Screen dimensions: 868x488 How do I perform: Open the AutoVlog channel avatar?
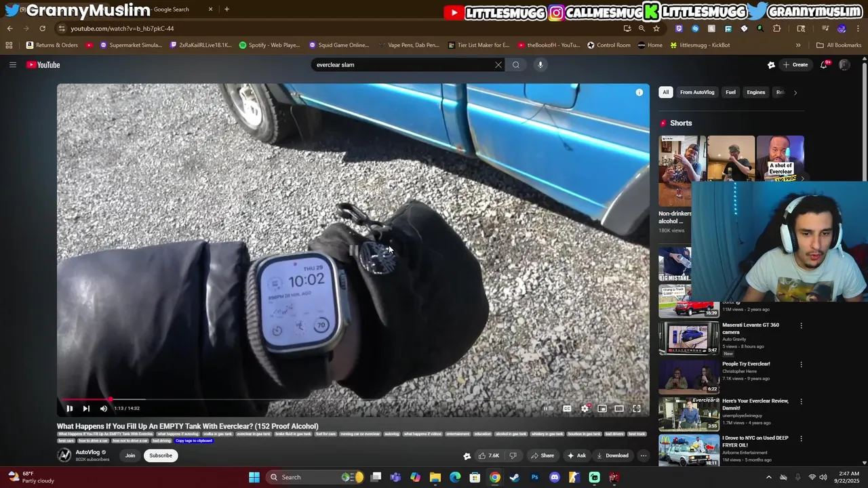click(64, 455)
